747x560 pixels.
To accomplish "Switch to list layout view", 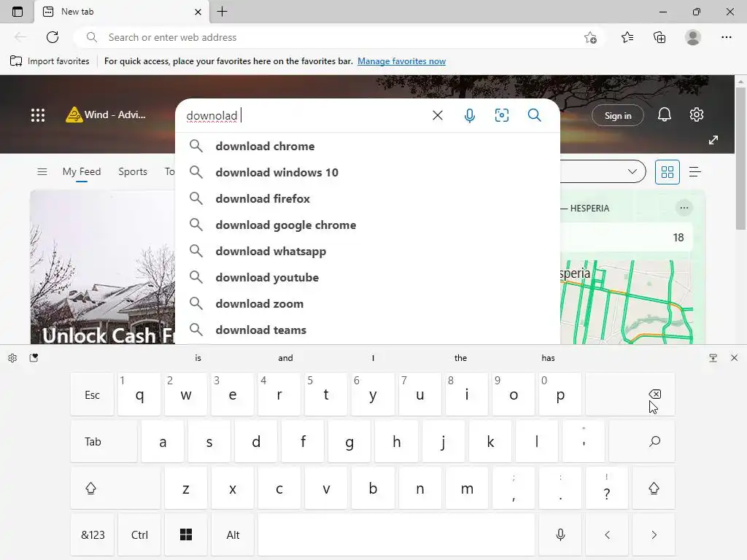I will 694,172.
